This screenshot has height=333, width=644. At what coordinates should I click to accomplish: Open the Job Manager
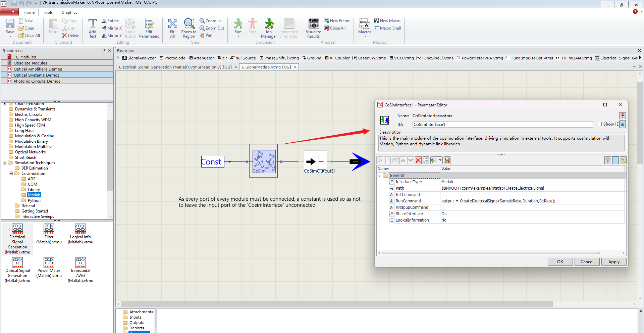pyautogui.click(x=269, y=28)
